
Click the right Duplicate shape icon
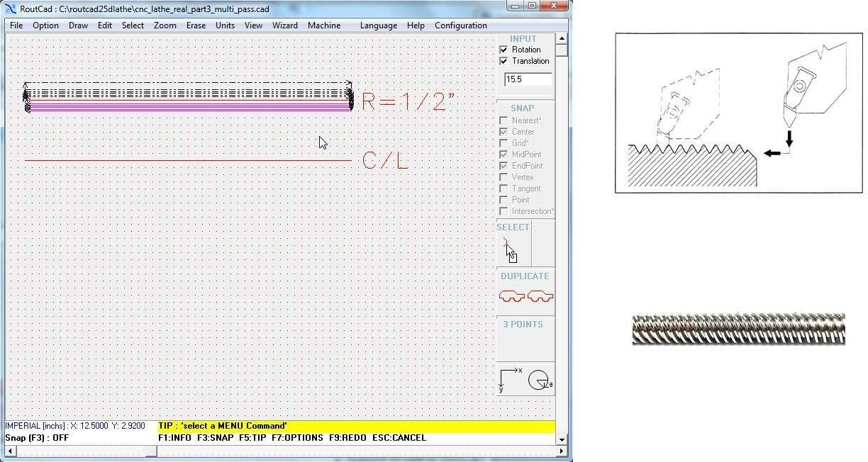pos(540,296)
